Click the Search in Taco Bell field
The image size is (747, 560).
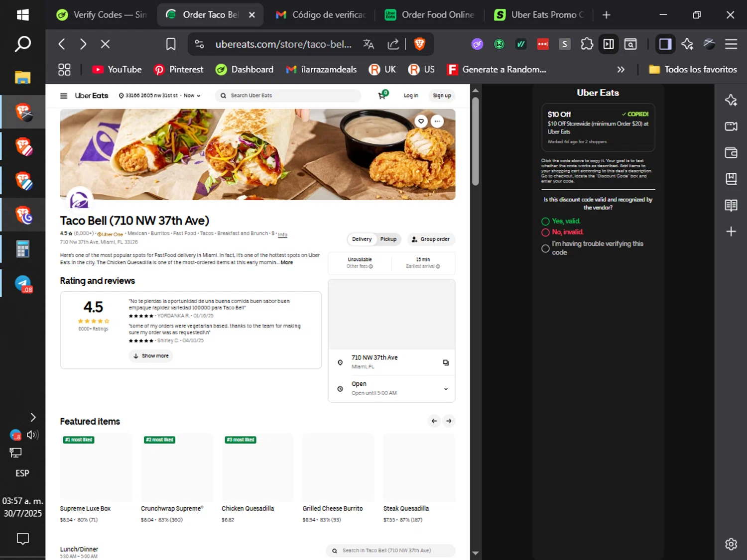click(390, 551)
